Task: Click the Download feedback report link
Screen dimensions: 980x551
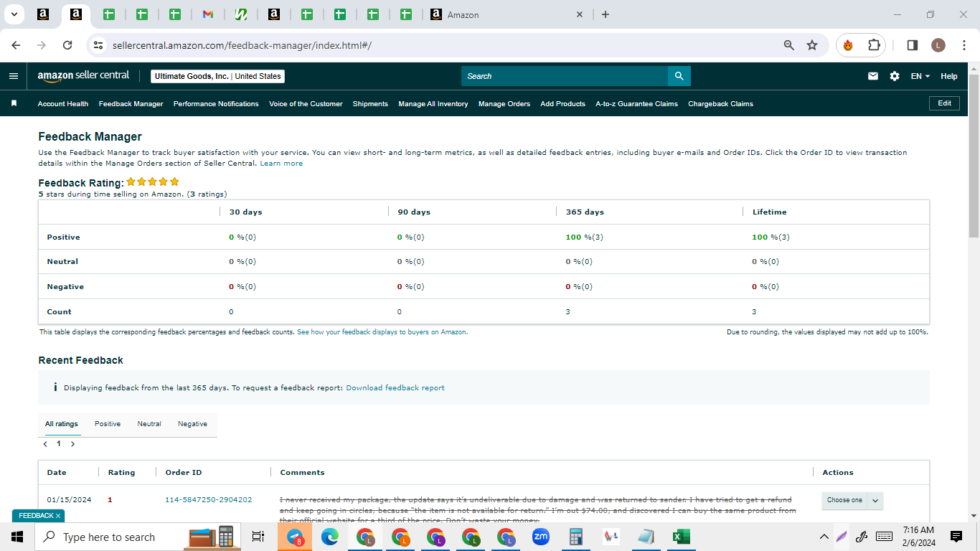Action: tap(395, 387)
